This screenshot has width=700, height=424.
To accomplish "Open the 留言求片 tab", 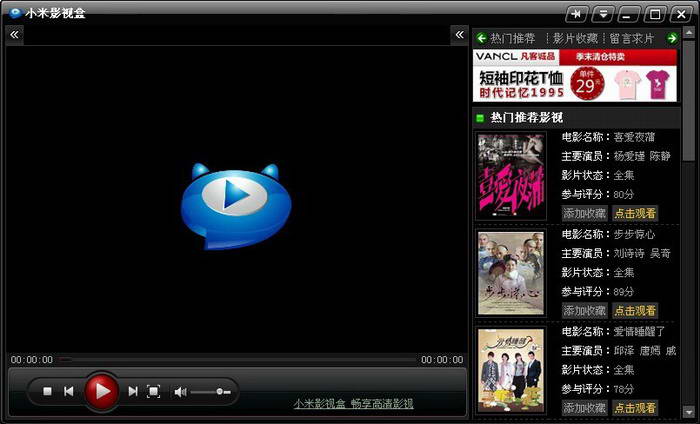I will [632, 38].
